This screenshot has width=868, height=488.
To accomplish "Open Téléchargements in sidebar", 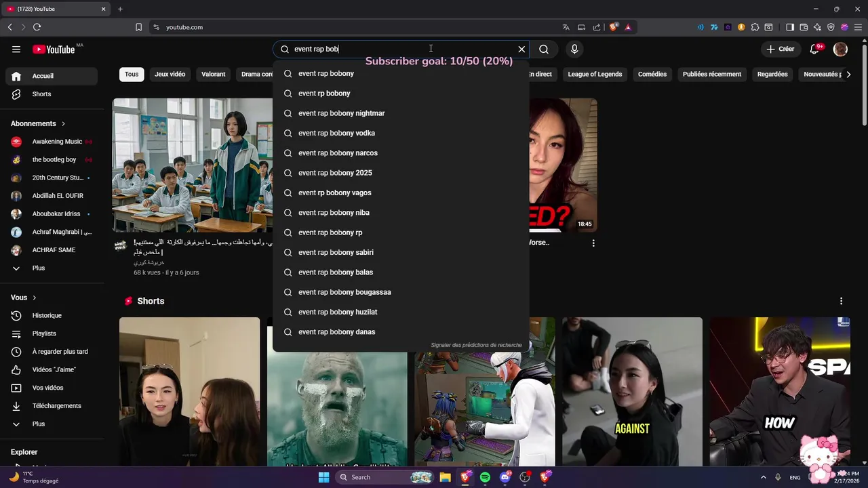I will point(52,406).
